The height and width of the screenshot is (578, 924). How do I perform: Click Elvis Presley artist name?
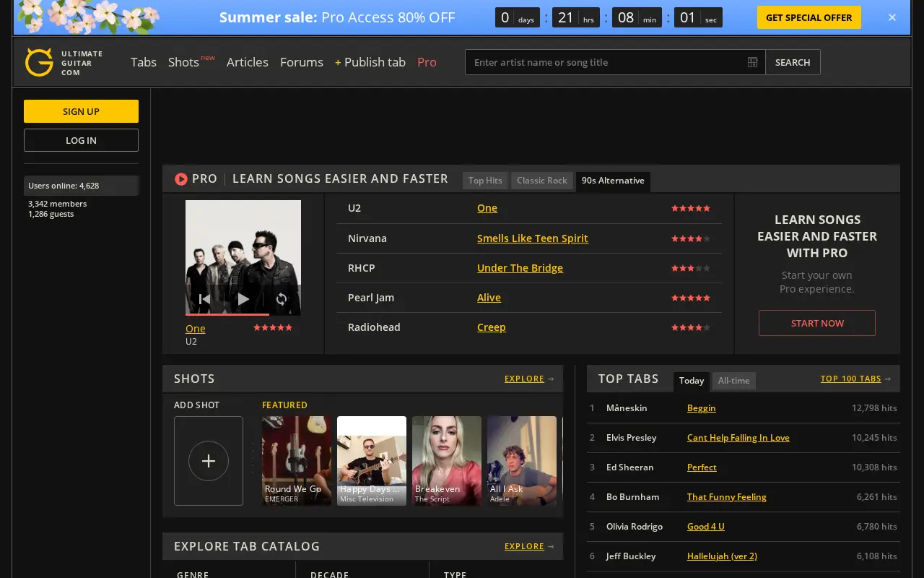(x=632, y=438)
